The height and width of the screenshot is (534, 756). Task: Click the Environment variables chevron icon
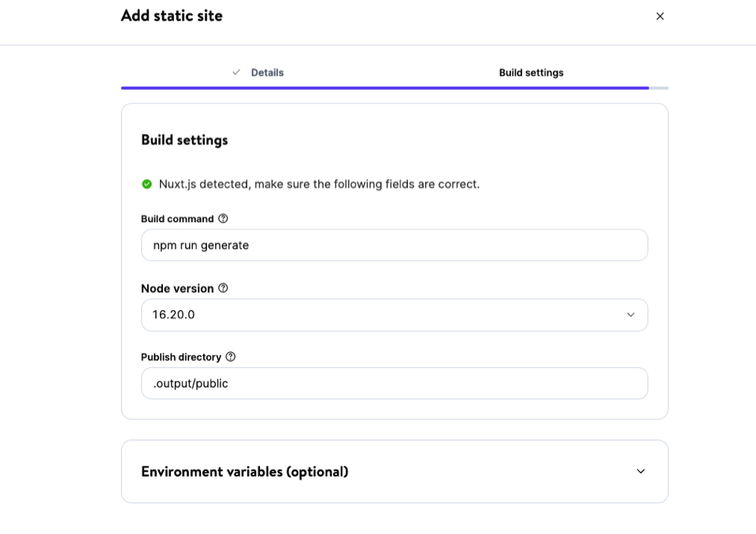tap(640, 471)
